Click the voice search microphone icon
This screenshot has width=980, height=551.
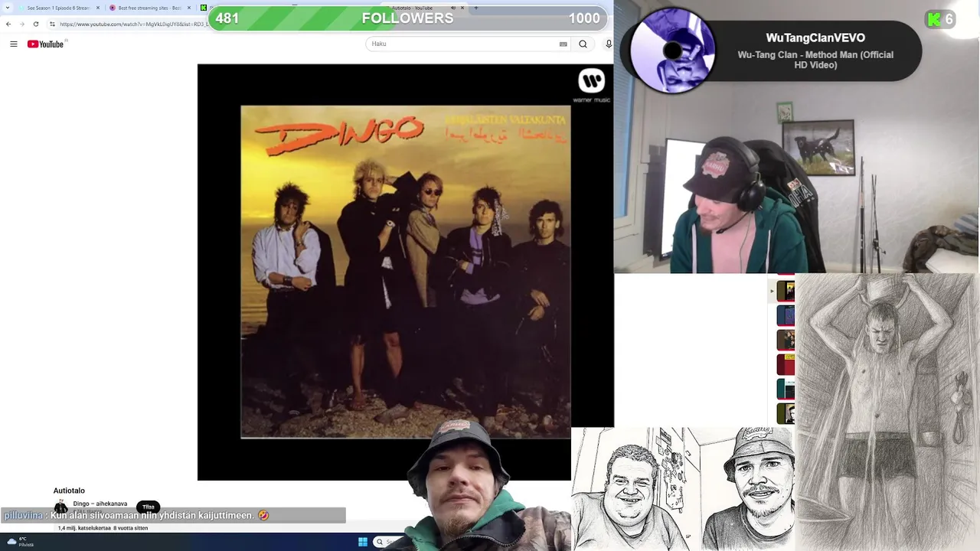click(x=609, y=44)
